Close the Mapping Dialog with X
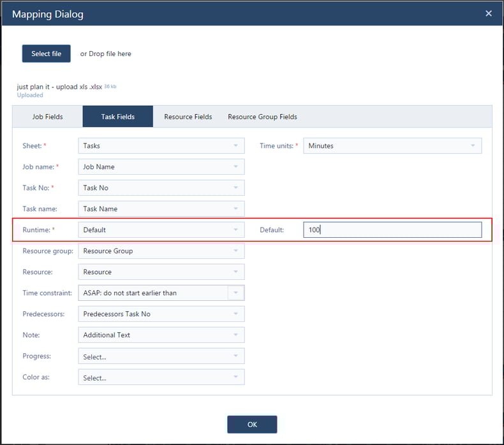This screenshot has width=504, height=445. pos(489,13)
